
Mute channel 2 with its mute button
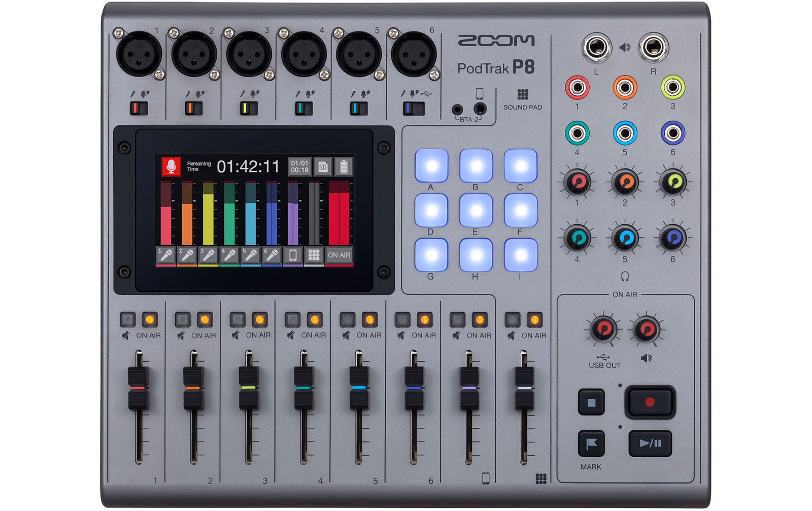tap(183, 320)
